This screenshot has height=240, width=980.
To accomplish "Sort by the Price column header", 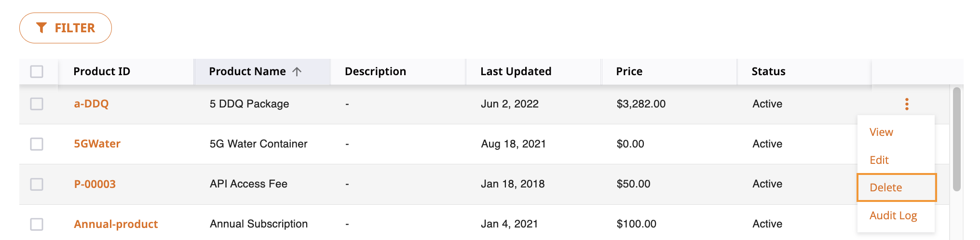I will (629, 71).
